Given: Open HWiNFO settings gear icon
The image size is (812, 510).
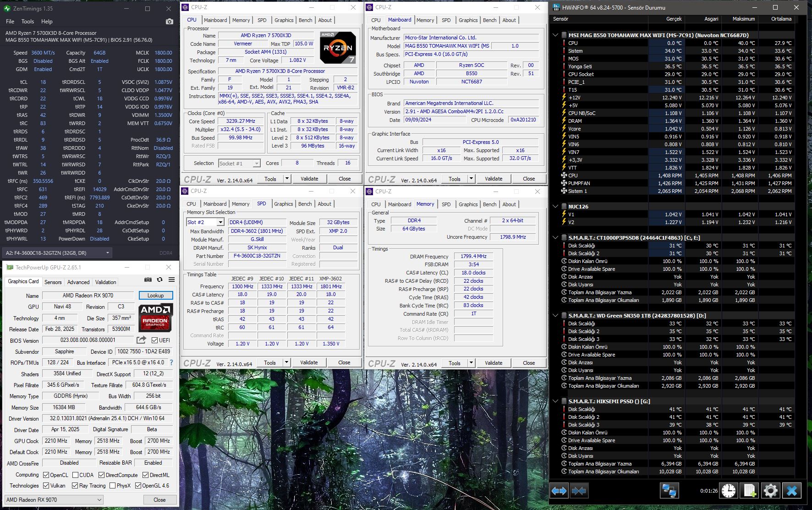Looking at the screenshot, I should click(770, 491).
